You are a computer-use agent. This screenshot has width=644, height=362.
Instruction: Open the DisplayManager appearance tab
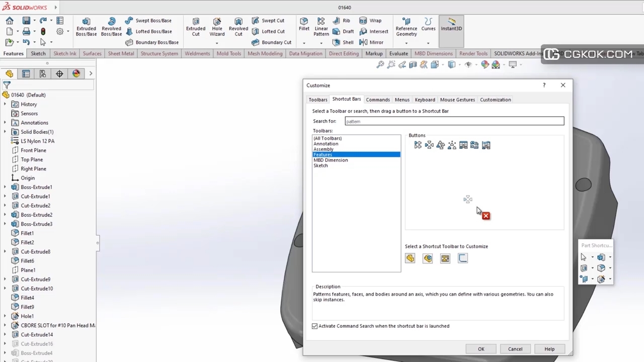[76, 74]
